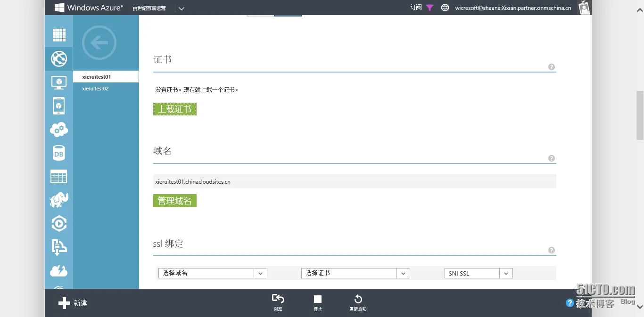The width and height of the screenshot is (644, 317).
Task: Click the 没有证书 message text
Action: click(197, 89)
